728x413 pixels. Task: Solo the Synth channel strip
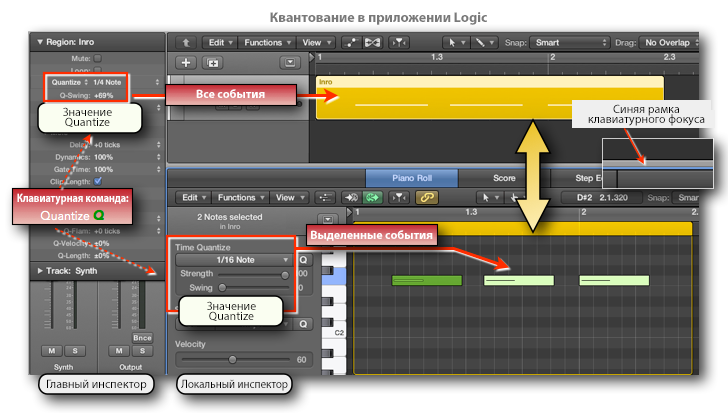75,351
